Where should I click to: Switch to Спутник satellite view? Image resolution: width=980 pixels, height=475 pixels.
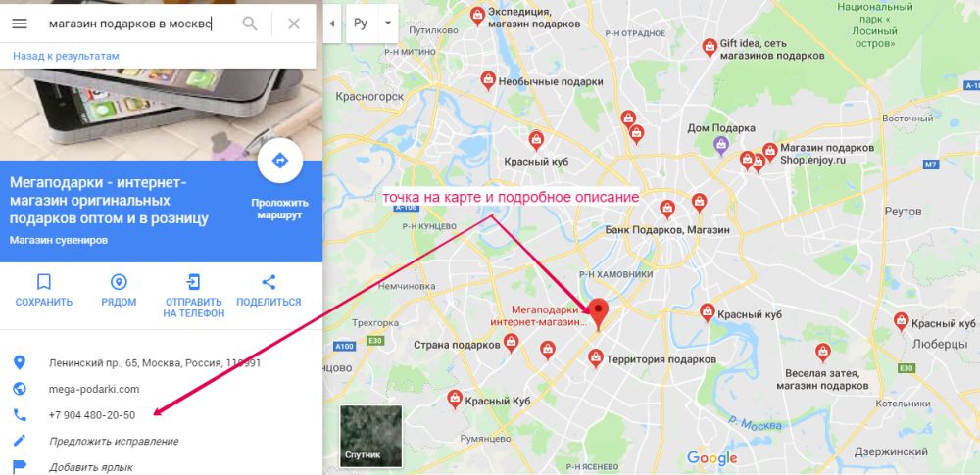370,436
